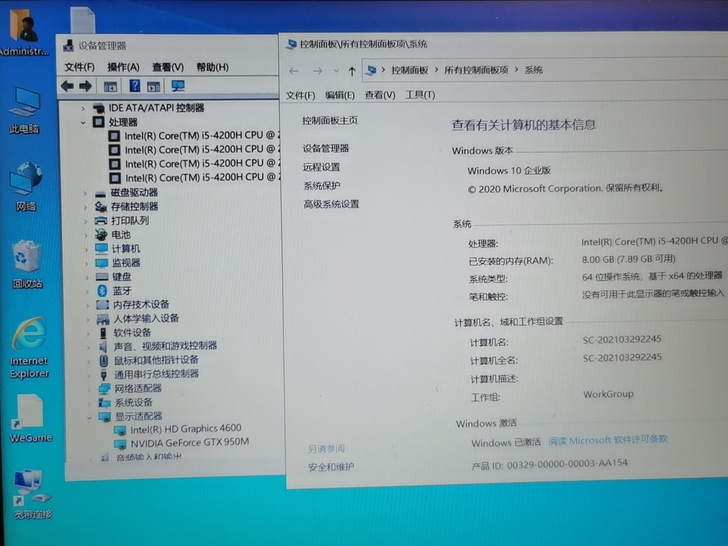Select the 回收站 recycle bin icon
The height and width of the screenshot is (546, 728).
(x=27, y=264)
